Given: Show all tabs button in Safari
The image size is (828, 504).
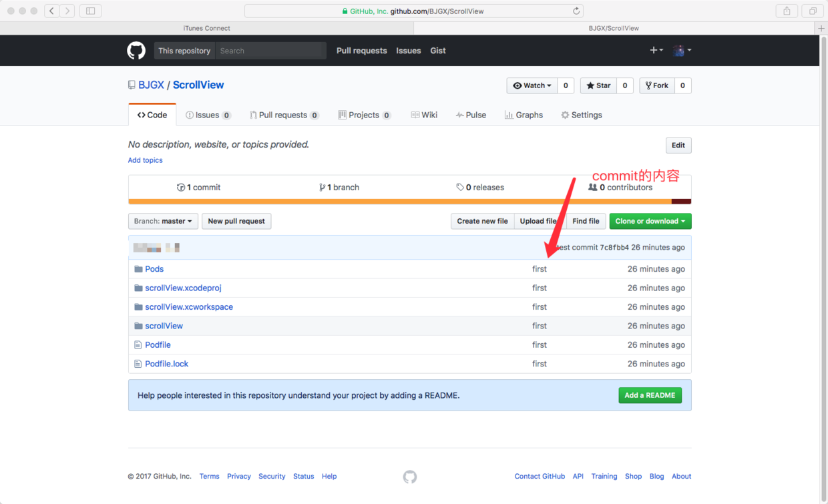Looking at the screenshot, I should coord(813,11).
